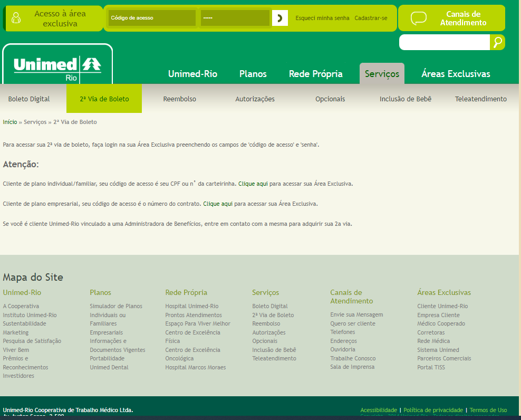Launch Simulador de Planos link
Viewport: 521px width, 420px height.
pyautogui.click(x=116, y=306)
